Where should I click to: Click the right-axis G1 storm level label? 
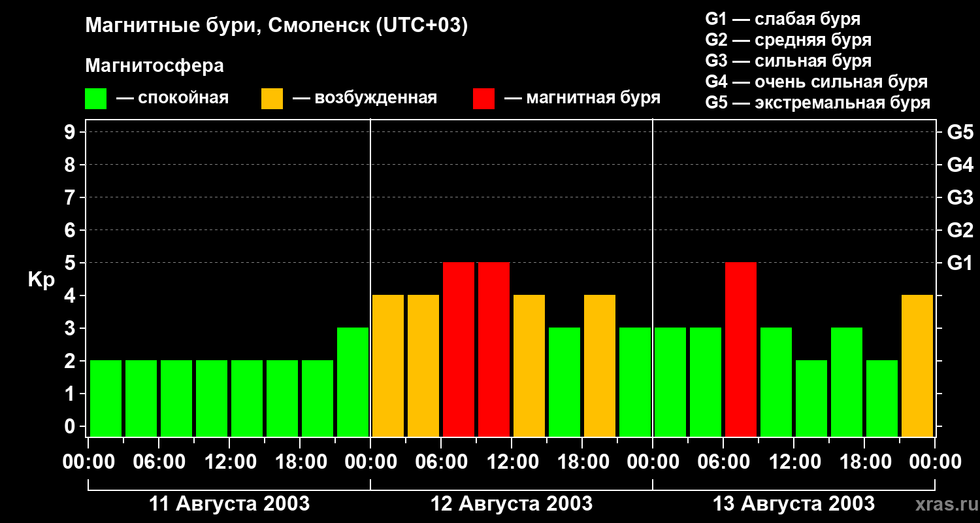click(x=960, y=263)
